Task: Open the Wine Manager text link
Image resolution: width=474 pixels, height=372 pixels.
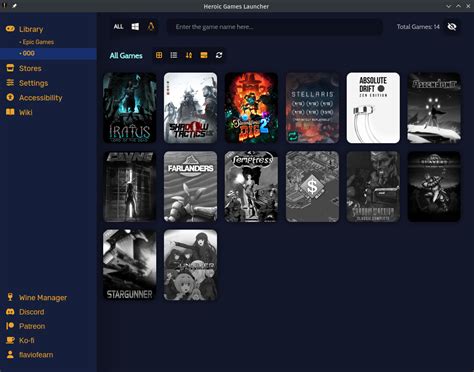Action: click(x=43, y=297)
